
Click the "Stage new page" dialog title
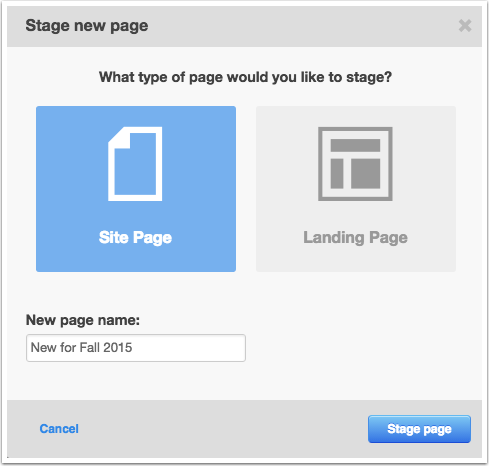coord(87,26)
